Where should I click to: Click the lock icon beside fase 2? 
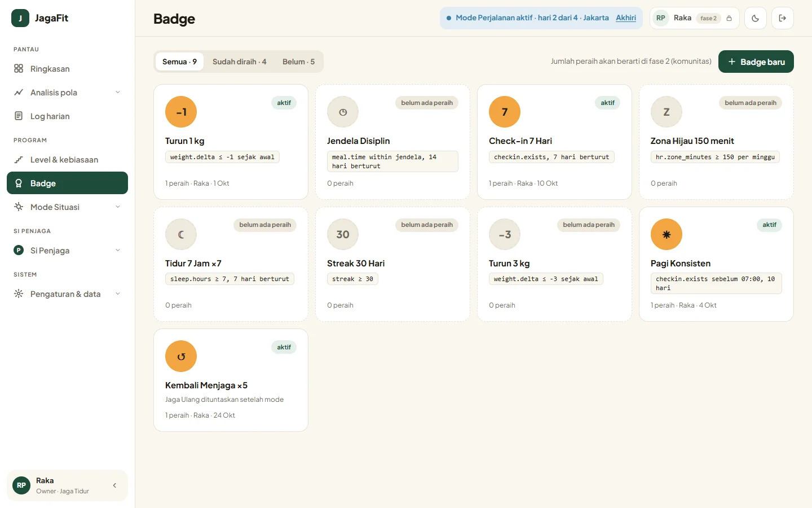[729, 18]
